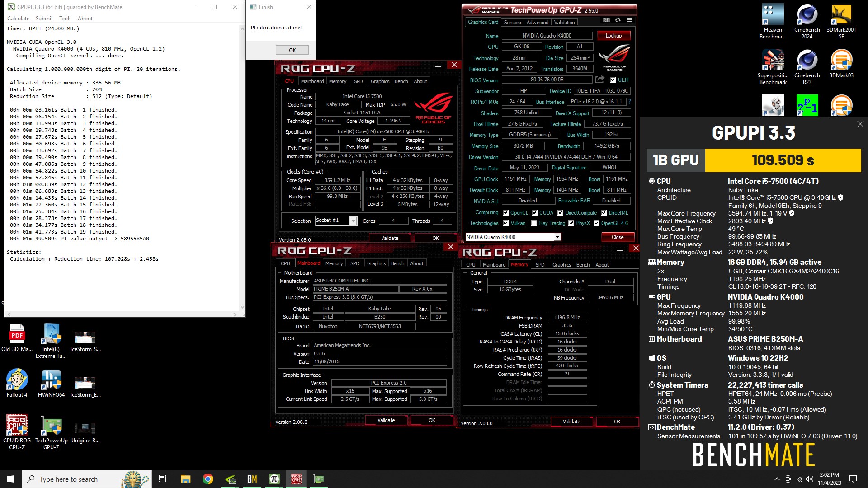Viewport: 868px width, 488px height.
Task: Open 3DMark03 desktop icon
Action: [841, 64]
